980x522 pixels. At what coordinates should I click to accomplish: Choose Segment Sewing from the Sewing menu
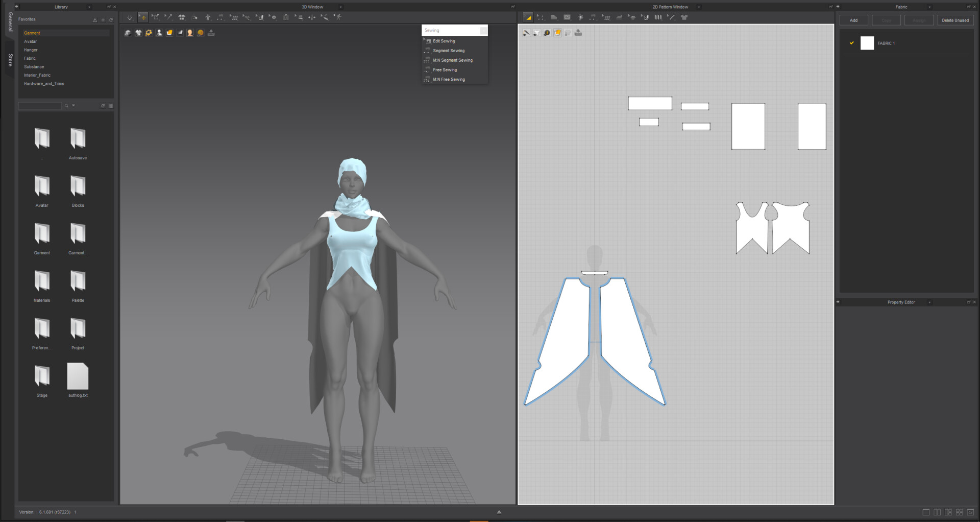(449, 51)
